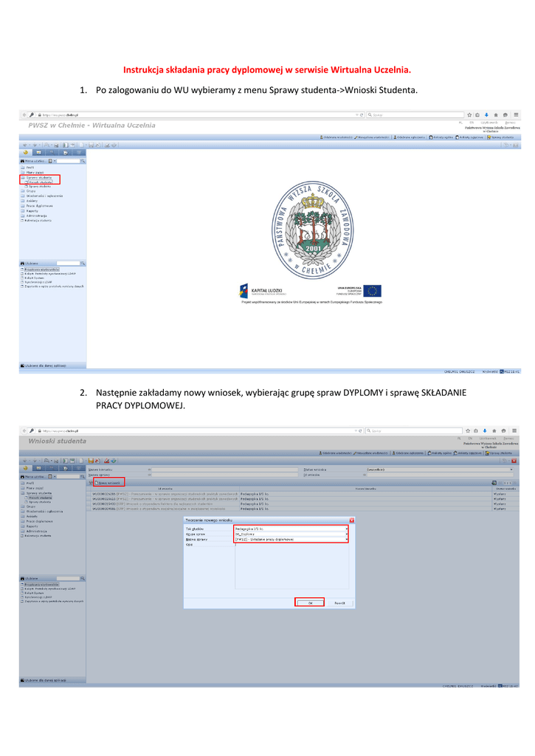Select Wnioski studenta in the home page menu tree

pyautogui.click(x=41, y=182)
